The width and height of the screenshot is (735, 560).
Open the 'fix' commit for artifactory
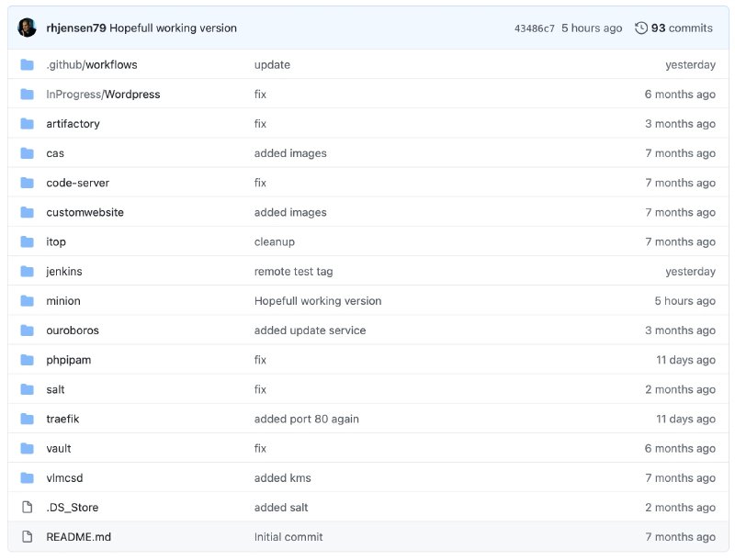(x=260, y=124)
